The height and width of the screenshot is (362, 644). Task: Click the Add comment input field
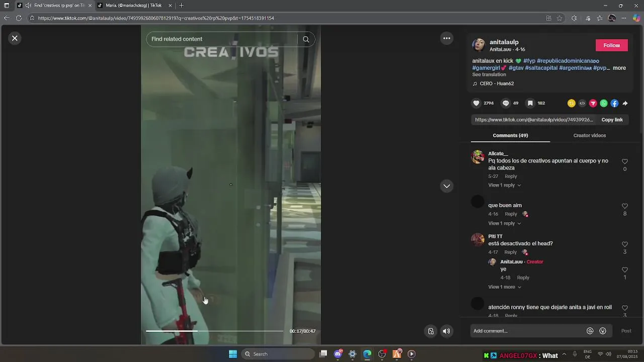tap(528, 331)
